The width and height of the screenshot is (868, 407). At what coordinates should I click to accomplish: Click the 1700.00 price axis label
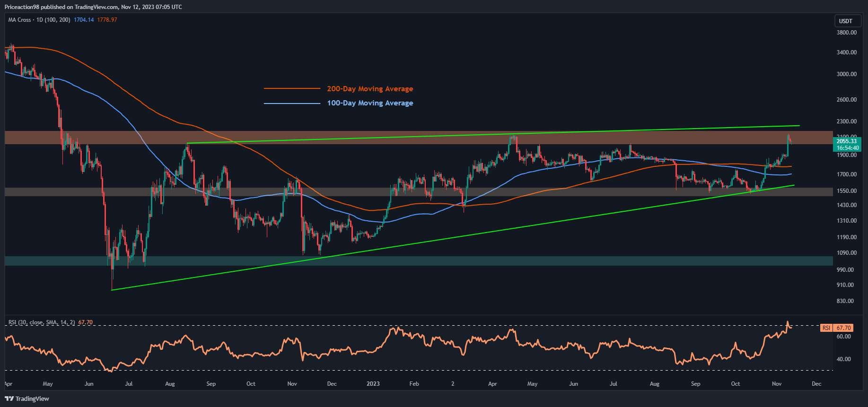point(847,174)
